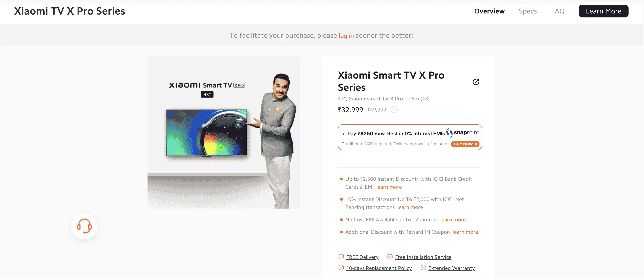Open the FAQ tab
Image resolution: width=644 pixels, height=279 pixels.
click(558, 11)
